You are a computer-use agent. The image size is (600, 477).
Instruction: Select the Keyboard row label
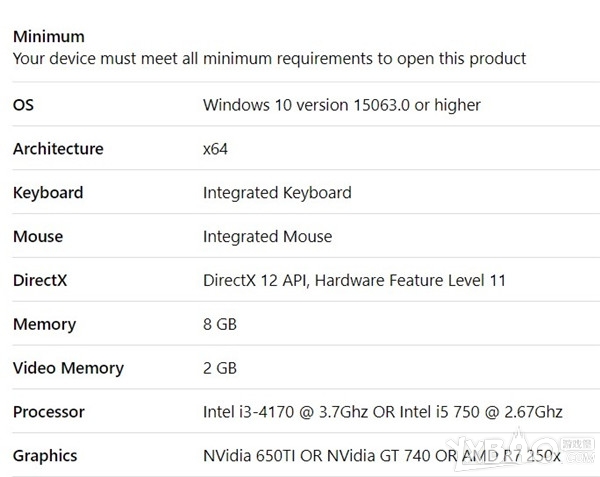click(48, 193)
